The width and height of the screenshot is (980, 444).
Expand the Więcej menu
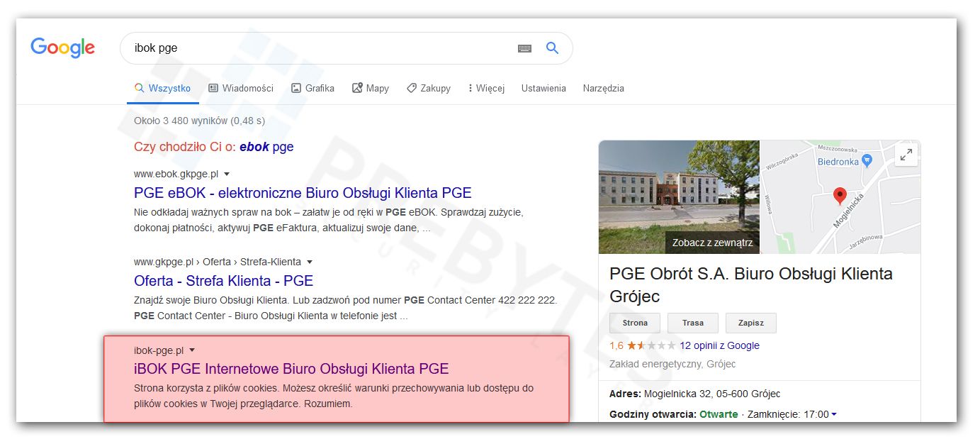point(486,88)
